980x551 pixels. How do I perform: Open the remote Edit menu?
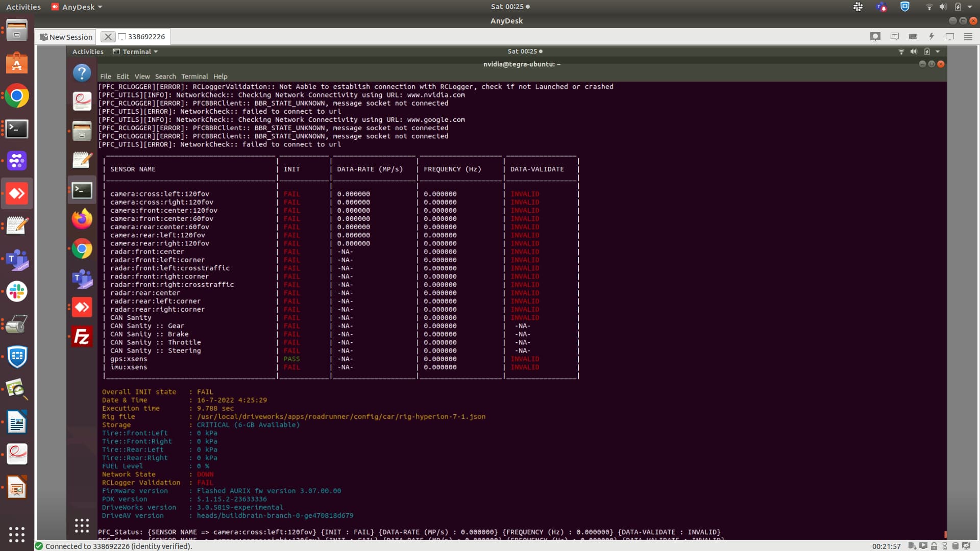[x=122, y=77]
